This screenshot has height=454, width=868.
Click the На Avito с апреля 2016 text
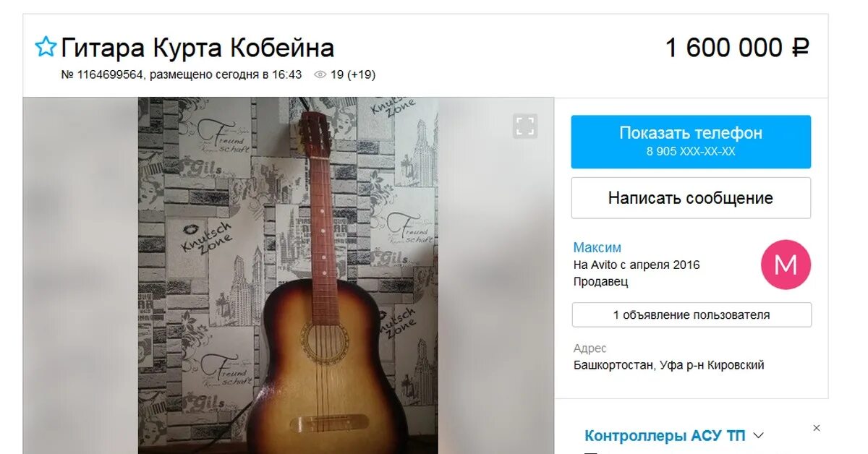point(637,265)
